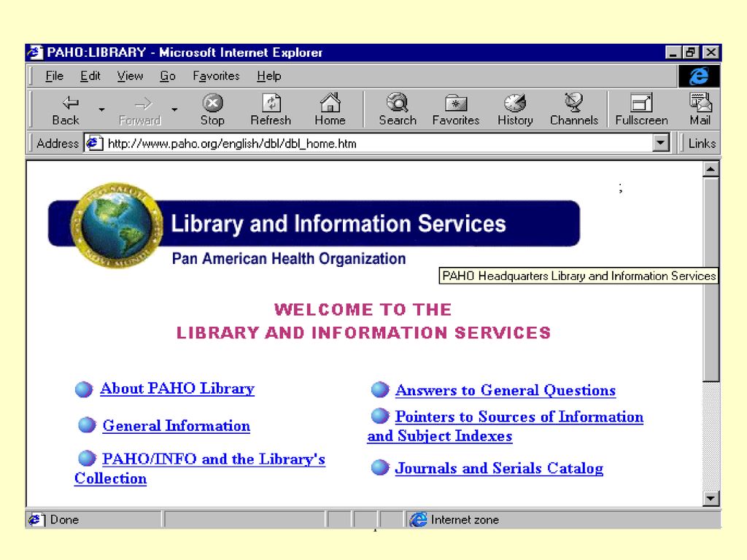
Task: Open Pointers to Sources of Information link
Action: (x=505, y=426)
